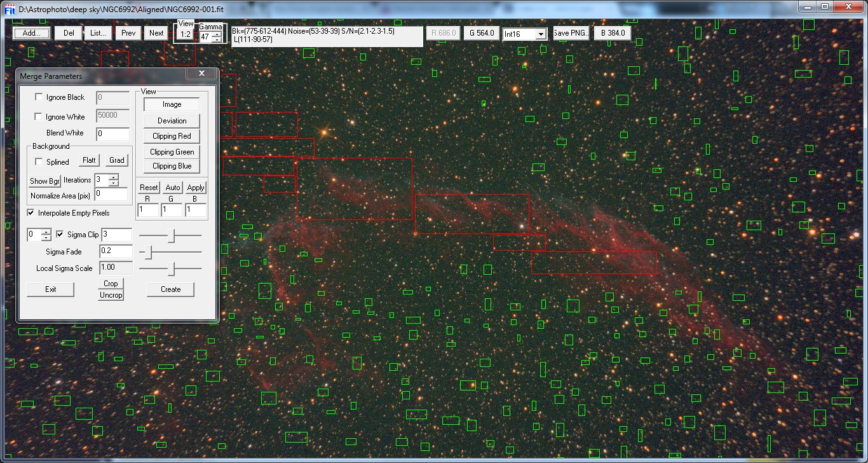Click the Add... button in toolbar
Viewport: 868px width, 463px height.
[31, 33]
